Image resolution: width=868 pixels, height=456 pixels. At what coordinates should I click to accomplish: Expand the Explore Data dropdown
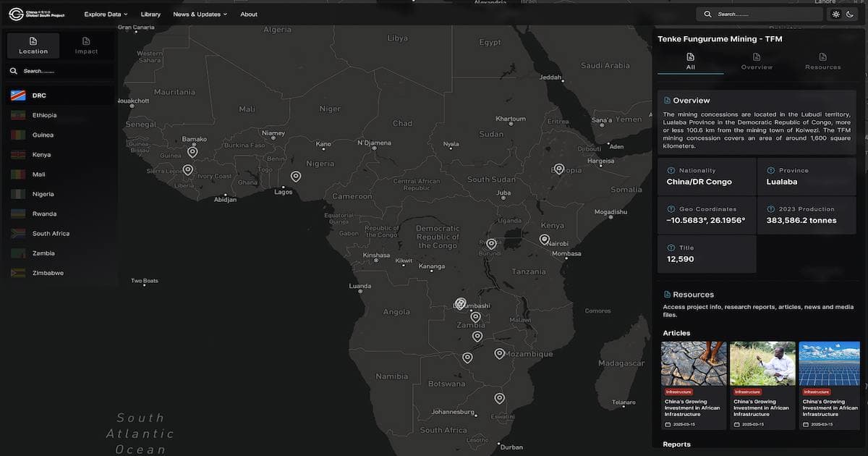point(105,14)
